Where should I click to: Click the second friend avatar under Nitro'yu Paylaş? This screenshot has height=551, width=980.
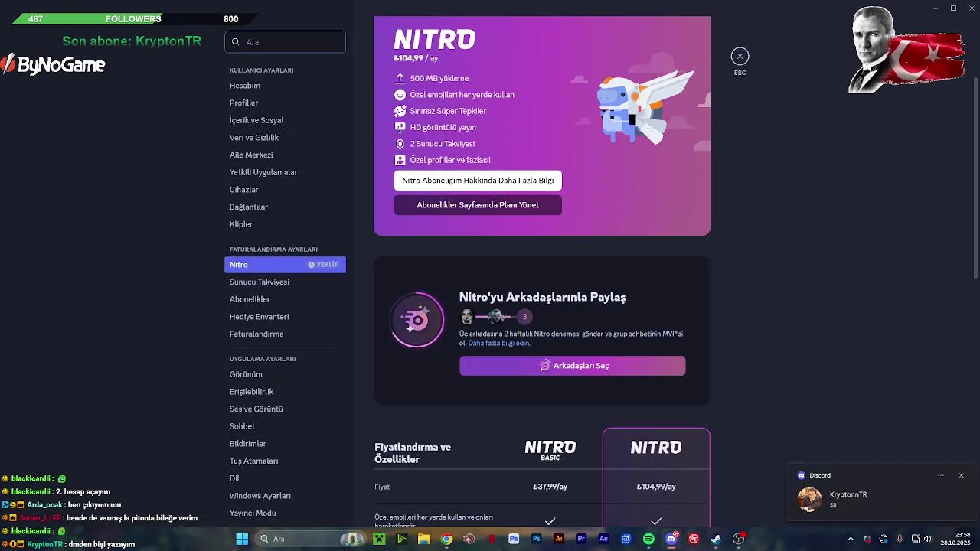496,316
